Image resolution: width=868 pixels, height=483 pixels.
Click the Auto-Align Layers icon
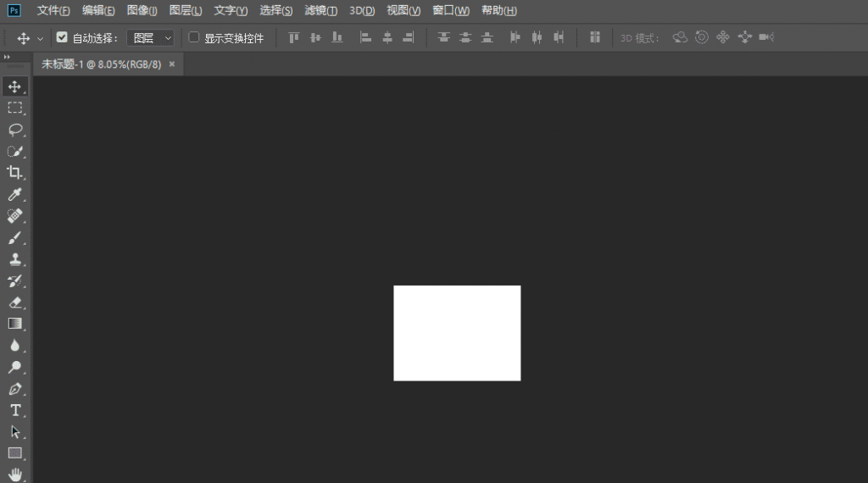pyautogui.click(x=595, y=37)
